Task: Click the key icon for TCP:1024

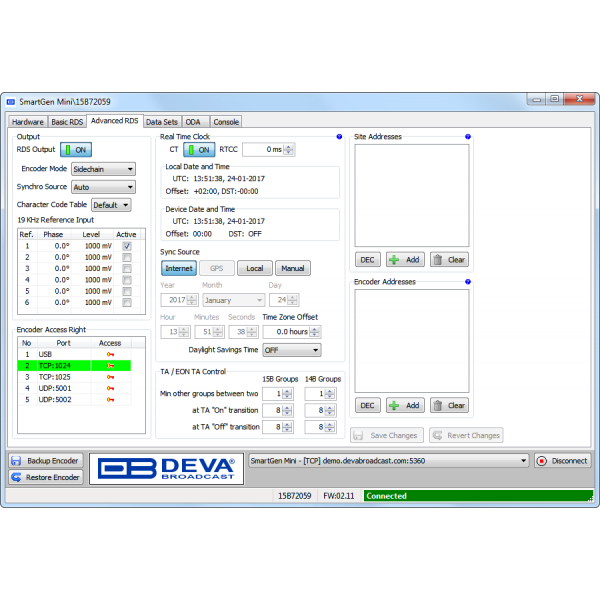Action: point(110,366)
